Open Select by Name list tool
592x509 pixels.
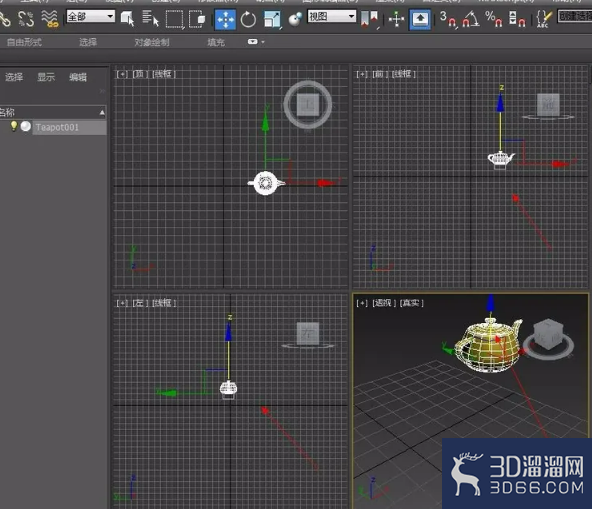point(150,19)
